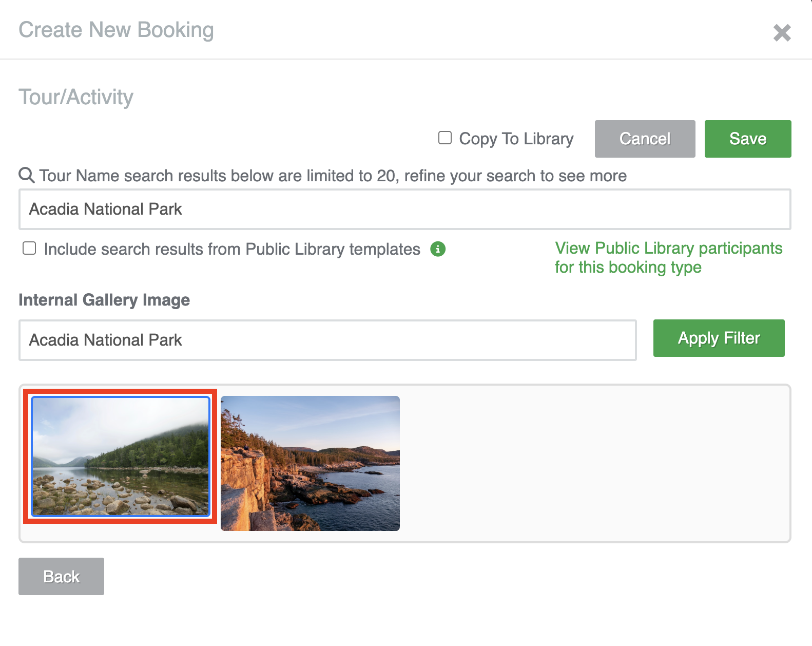Viewport: 812px width, 646px height.
Task: Click Apply Filter for gallery images
Action: [x=719, y=338]
